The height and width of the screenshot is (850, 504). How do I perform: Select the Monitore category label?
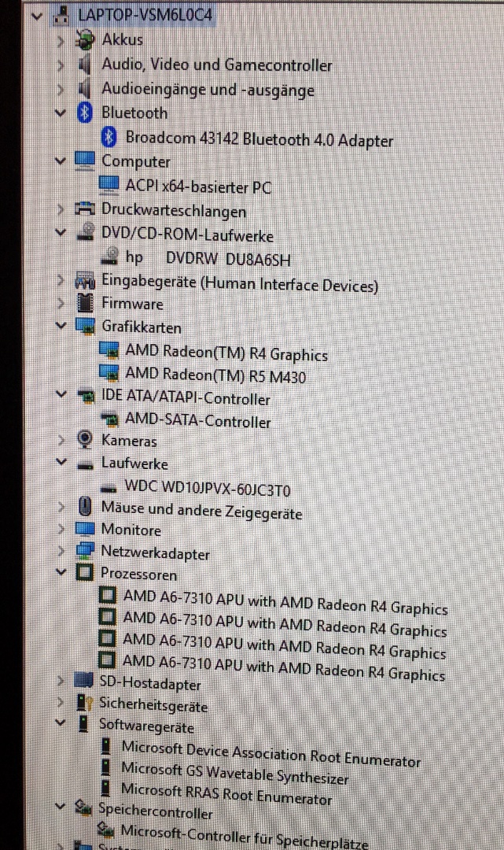click(x=131, y=530)
